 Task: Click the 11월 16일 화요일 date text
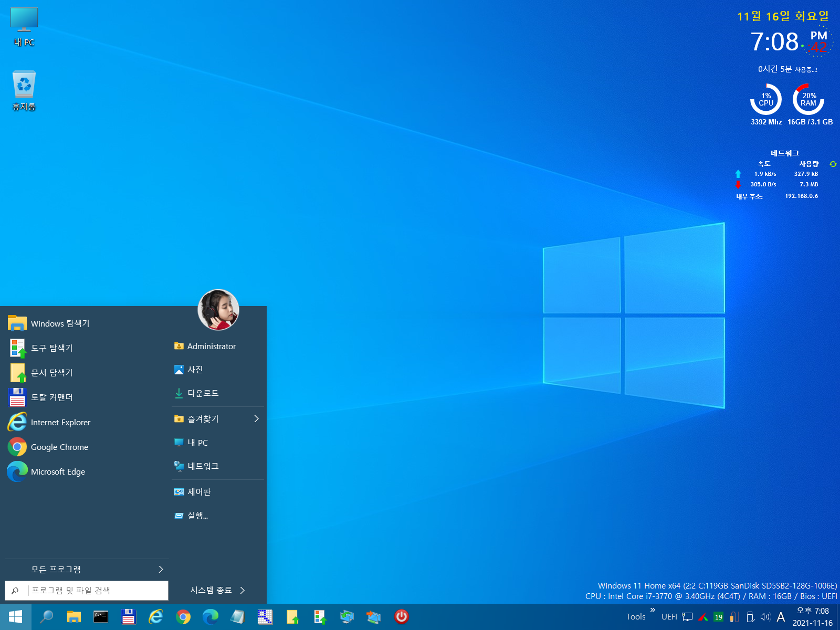pos(783,16)
